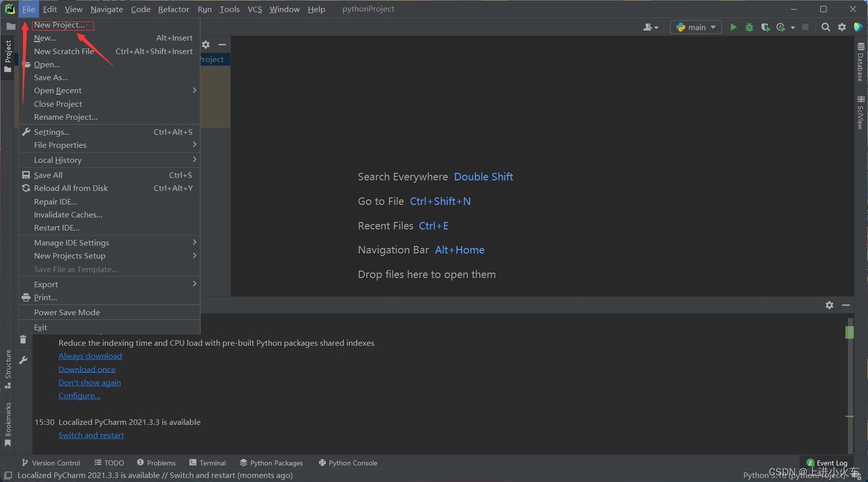The height and width of the screenshot is (482, 868).
Task: Open the Edit menu
Action: [x=50, y=9]
